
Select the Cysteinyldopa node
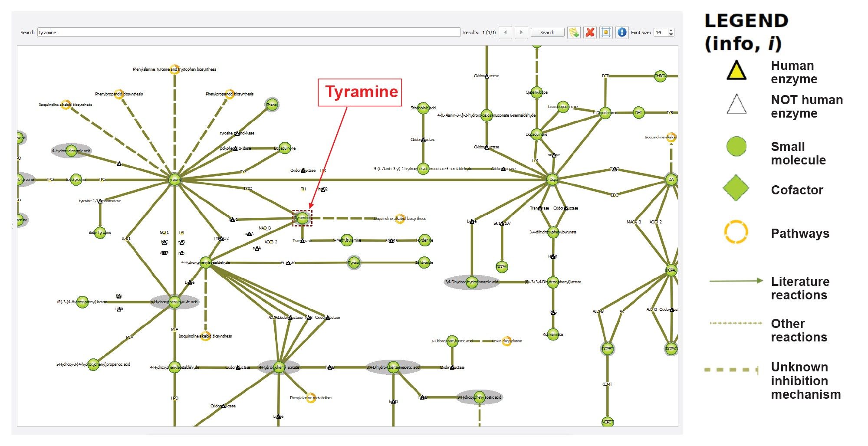point(537,92)
